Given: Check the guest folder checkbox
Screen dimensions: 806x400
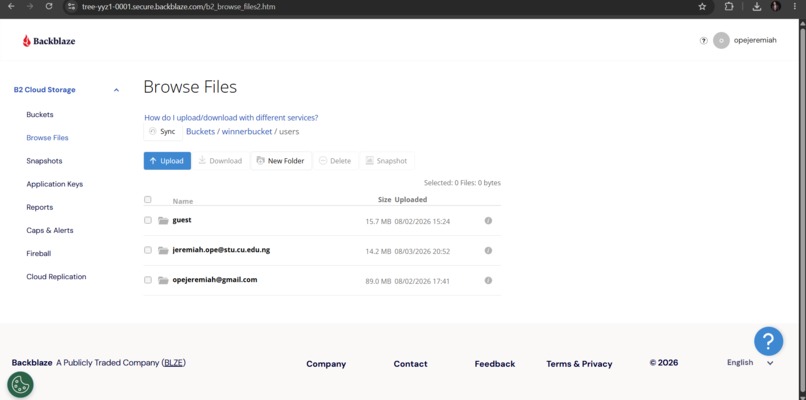Looking at the screenshot, I should pyautogui.click(x=148, y=220).
